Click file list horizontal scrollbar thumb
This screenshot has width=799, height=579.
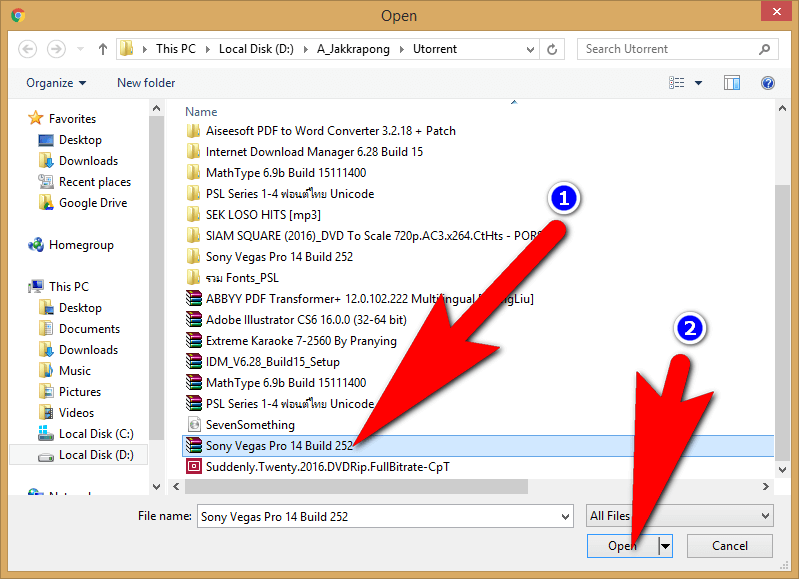tap(356, 487)
